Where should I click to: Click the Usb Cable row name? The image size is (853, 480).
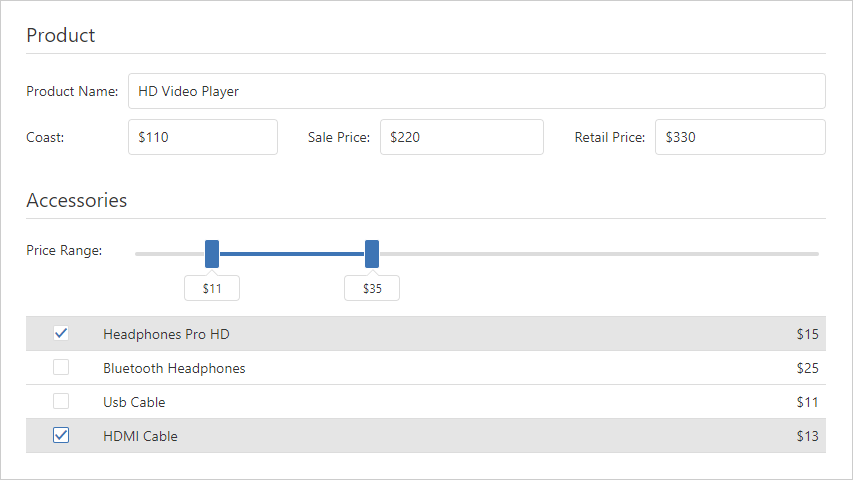[x=134, y=402]
